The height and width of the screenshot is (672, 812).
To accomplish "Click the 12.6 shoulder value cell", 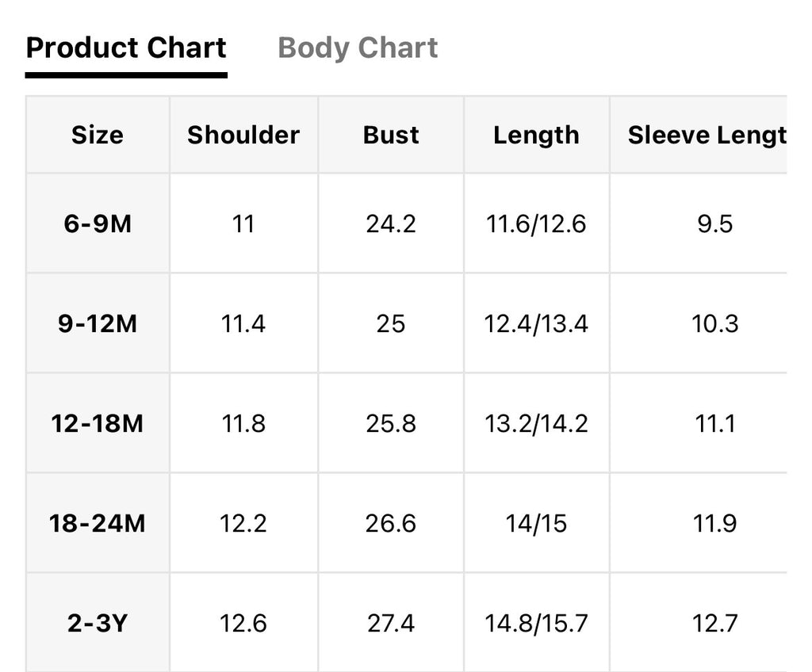I will point(243,623).
